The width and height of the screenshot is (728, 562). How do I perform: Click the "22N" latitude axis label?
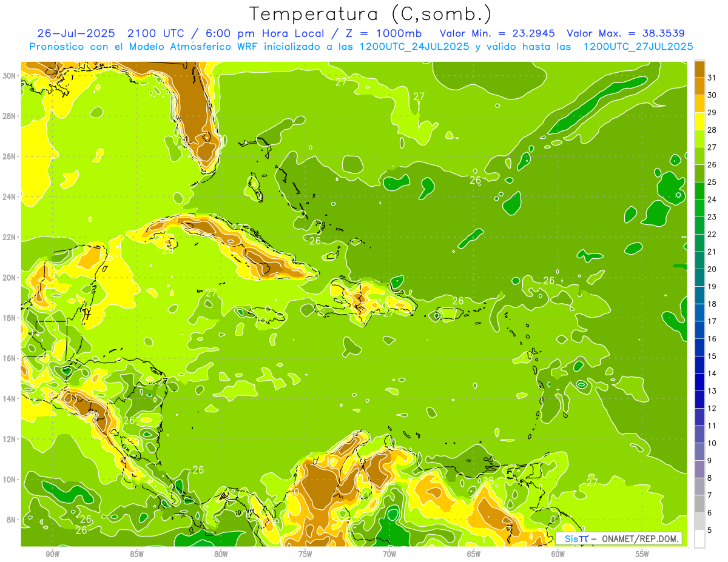click(9, 237)
